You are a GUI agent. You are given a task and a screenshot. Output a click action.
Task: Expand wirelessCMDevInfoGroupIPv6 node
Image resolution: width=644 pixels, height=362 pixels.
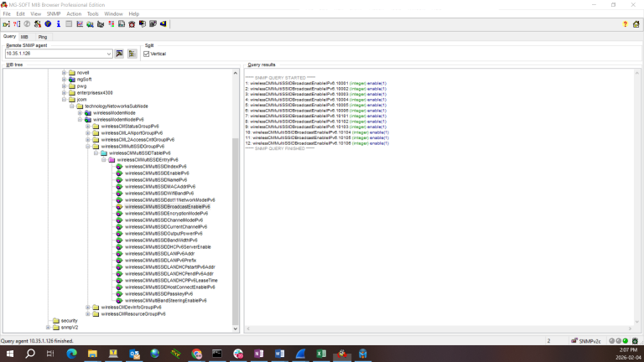pos(88,307)
